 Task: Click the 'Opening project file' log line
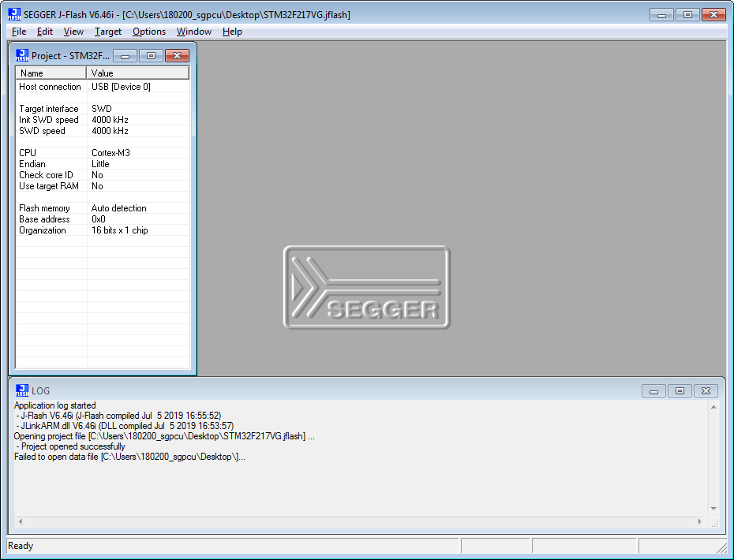(164, 436)
